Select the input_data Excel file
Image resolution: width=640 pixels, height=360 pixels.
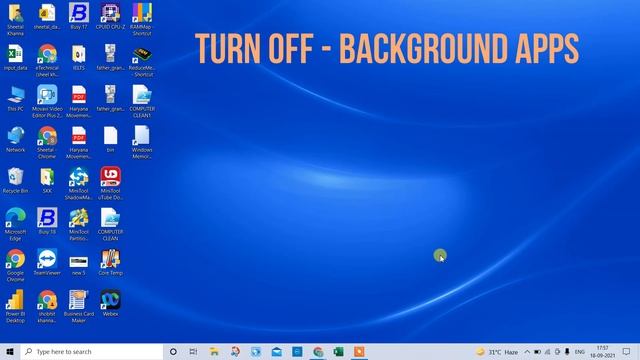(16, 54)
